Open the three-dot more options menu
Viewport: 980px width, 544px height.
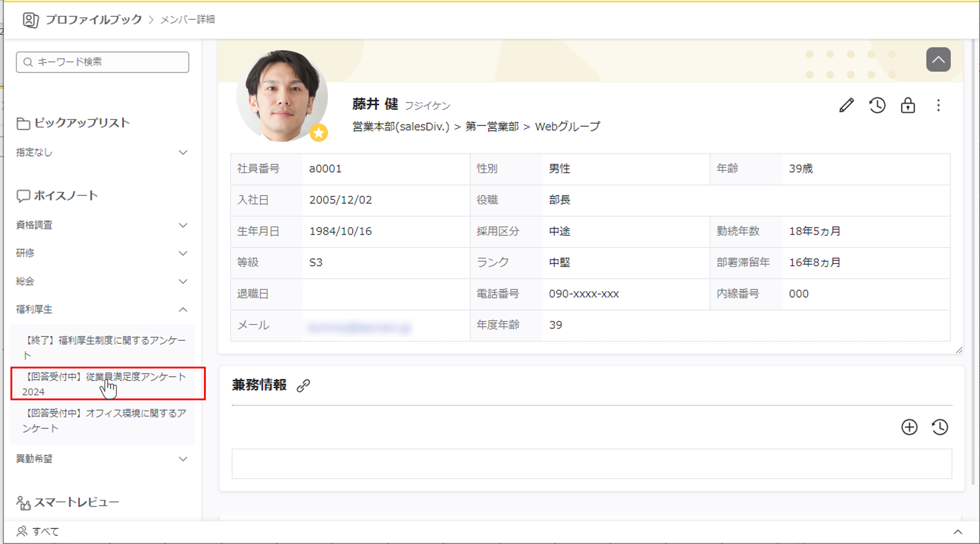pos(938,105)
